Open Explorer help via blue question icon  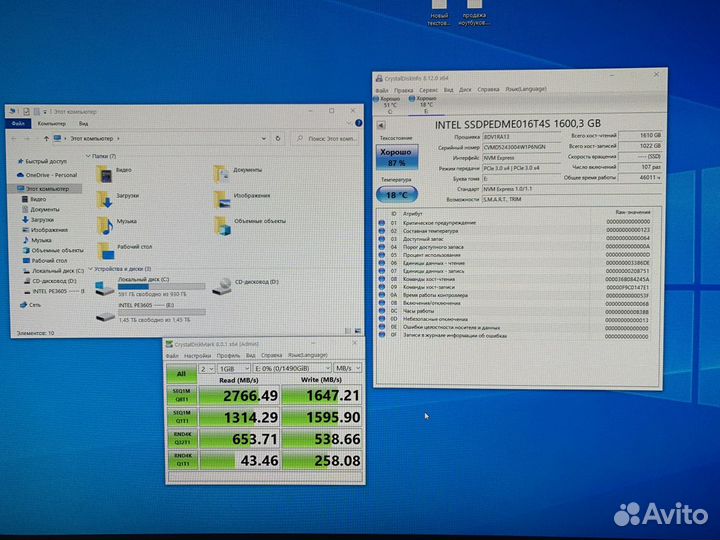pos(359,123)
